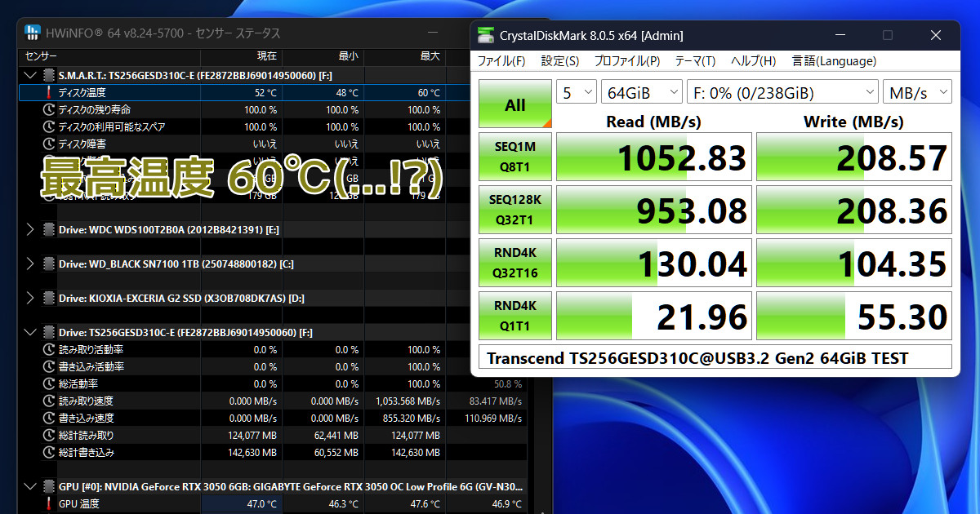The width and height of the screenshot is (980, 514).
Task: Open the test count dropdown showing 5
Action: coord(577,92)
